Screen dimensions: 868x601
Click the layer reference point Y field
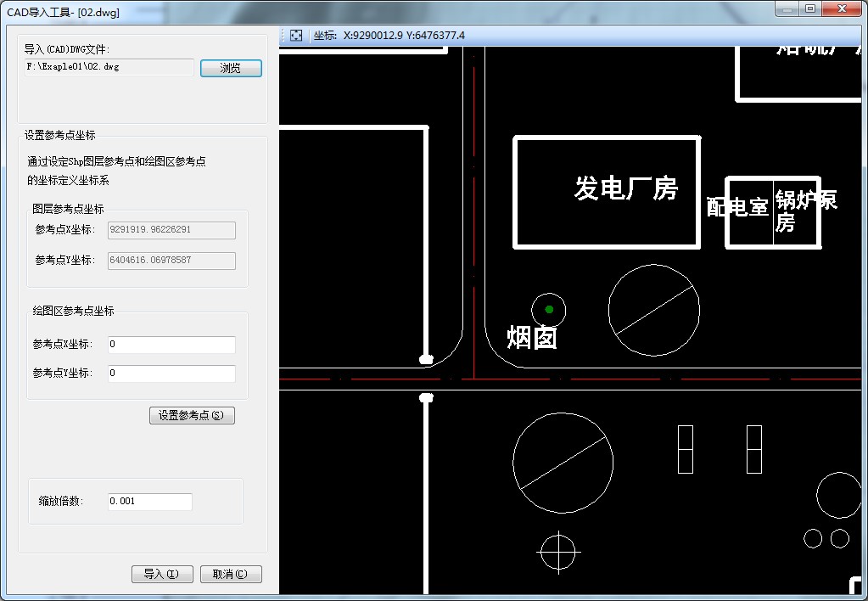[x=171, y=261]
